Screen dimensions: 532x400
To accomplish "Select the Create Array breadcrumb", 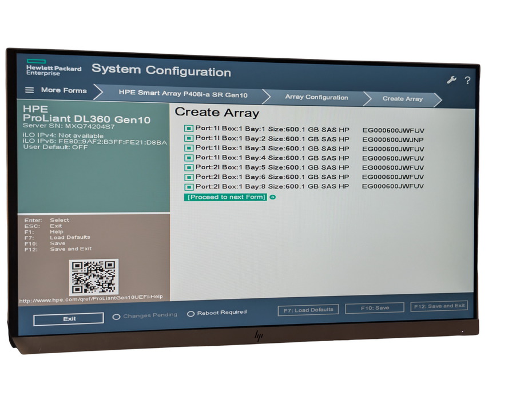I will (x=403, y=99).
